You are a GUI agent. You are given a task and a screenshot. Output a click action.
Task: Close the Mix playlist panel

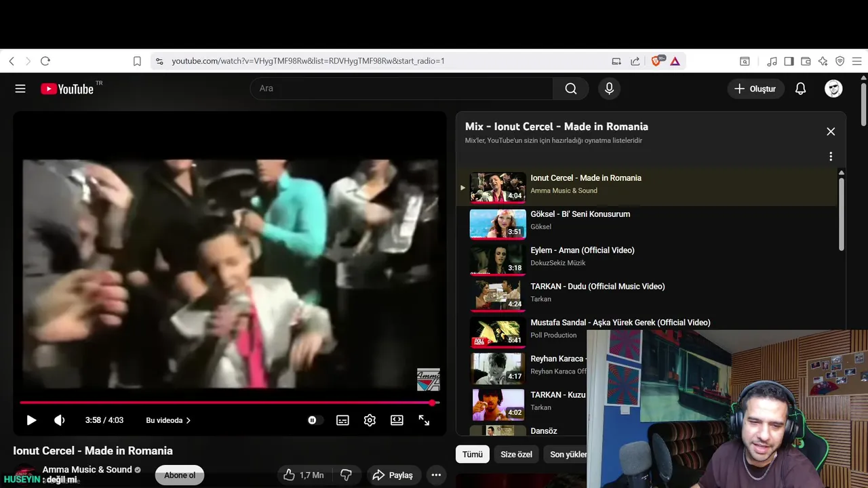tap(831, 131)
